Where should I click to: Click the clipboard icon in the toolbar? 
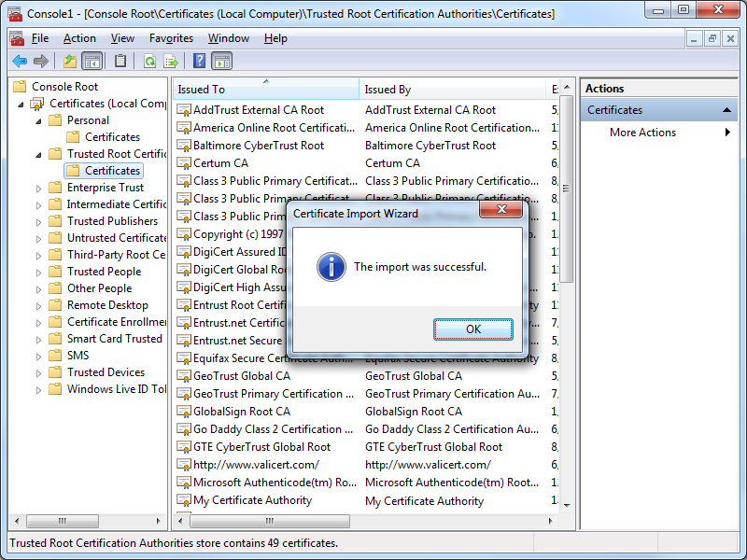(x=120, y=62)
